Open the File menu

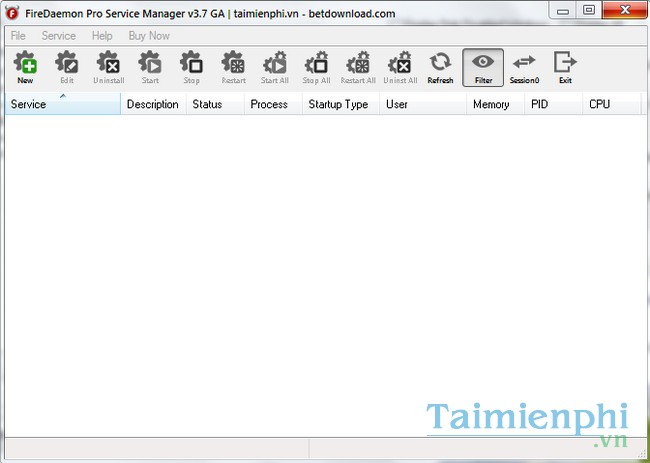coord(18,36)
